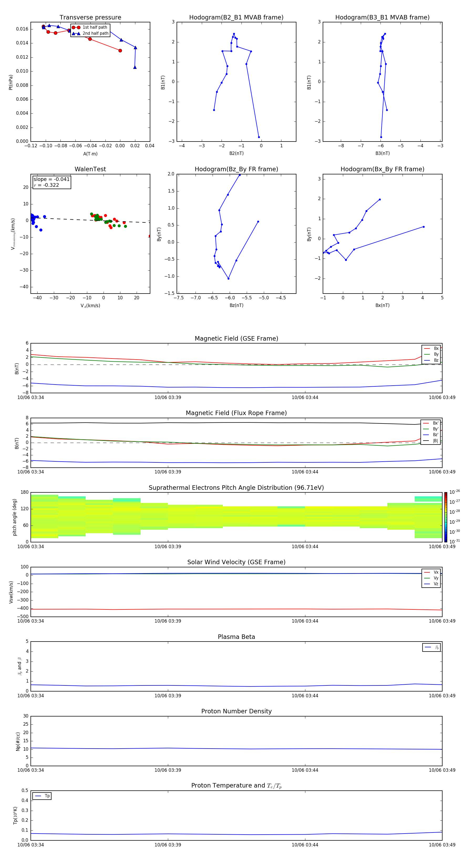Click the "V_remaining(km/s)" y-axis label
This screenshot has height=868, width=473.
click(x=13, y=234)
